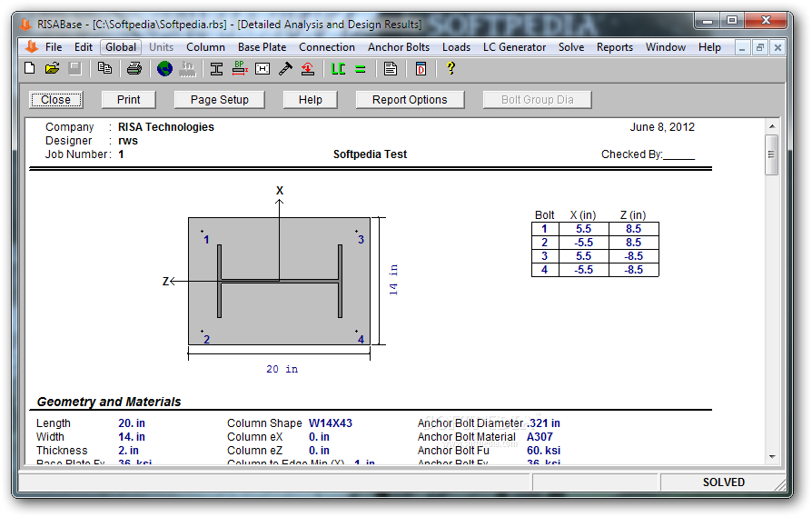Click the 'Softpedia Test' report title
Viewport: 812px width, 517px height.
370,154
